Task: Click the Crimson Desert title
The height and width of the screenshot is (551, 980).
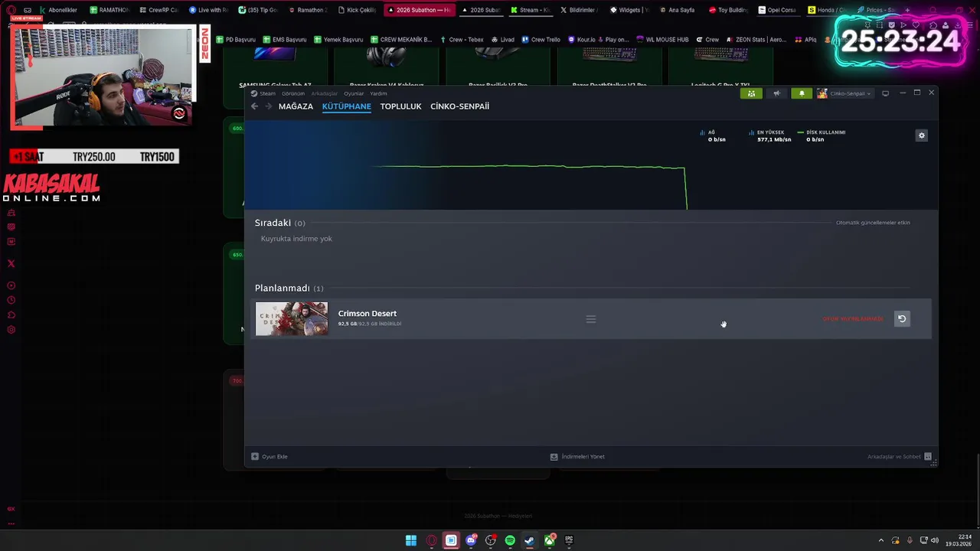Action: 367,314
